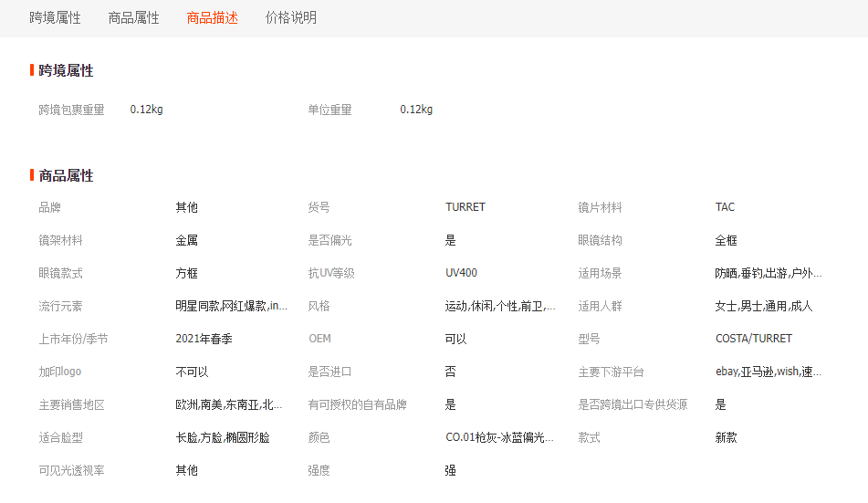The width and height of the screenshot is (868, 503).
Task: Click the 货号 value TURRET
Action: [x=465, y=207]
